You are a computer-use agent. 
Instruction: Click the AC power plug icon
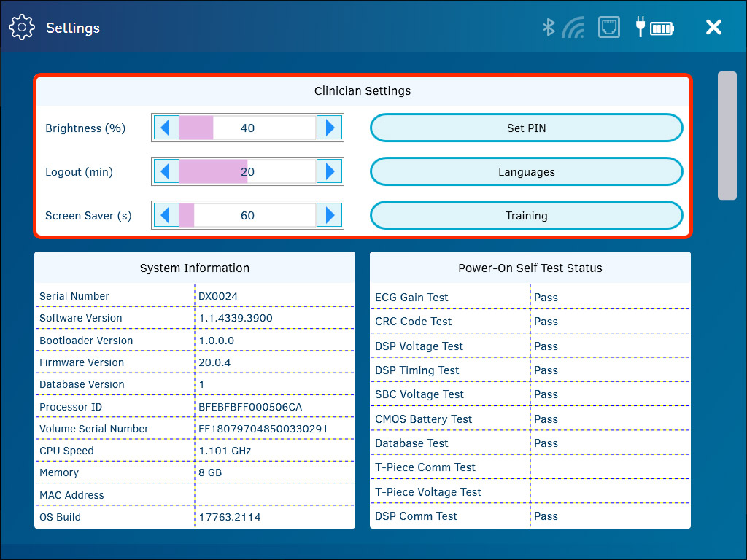coord(640,27)
